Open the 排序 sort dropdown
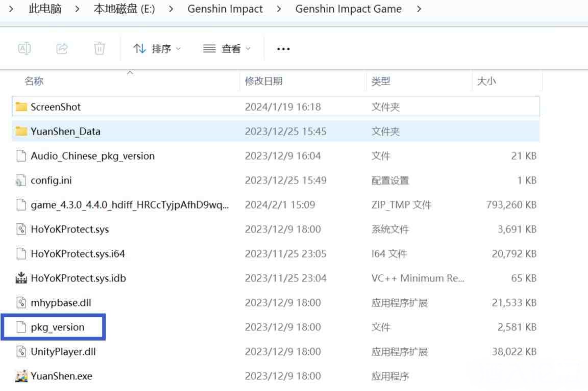The height and width of the screenshot is (391, 588). [x=157, y=49]
